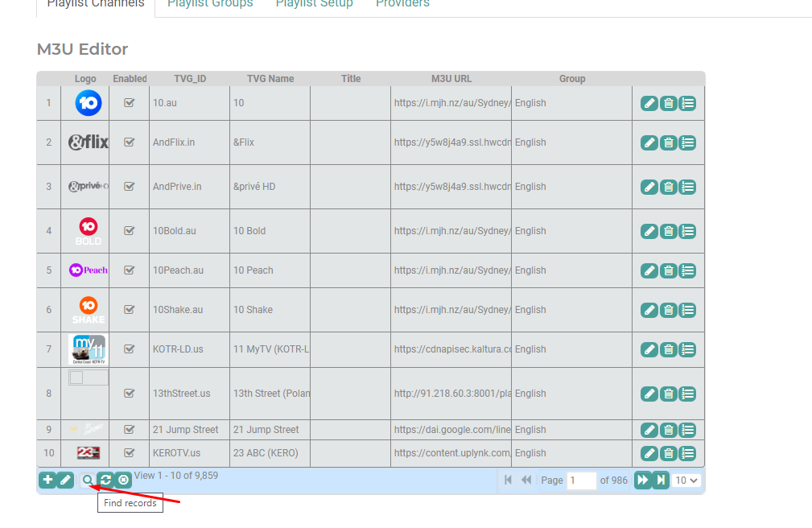Open Find records search
Viewport: 812px width, 528px height.
click(x=88, y=480)
